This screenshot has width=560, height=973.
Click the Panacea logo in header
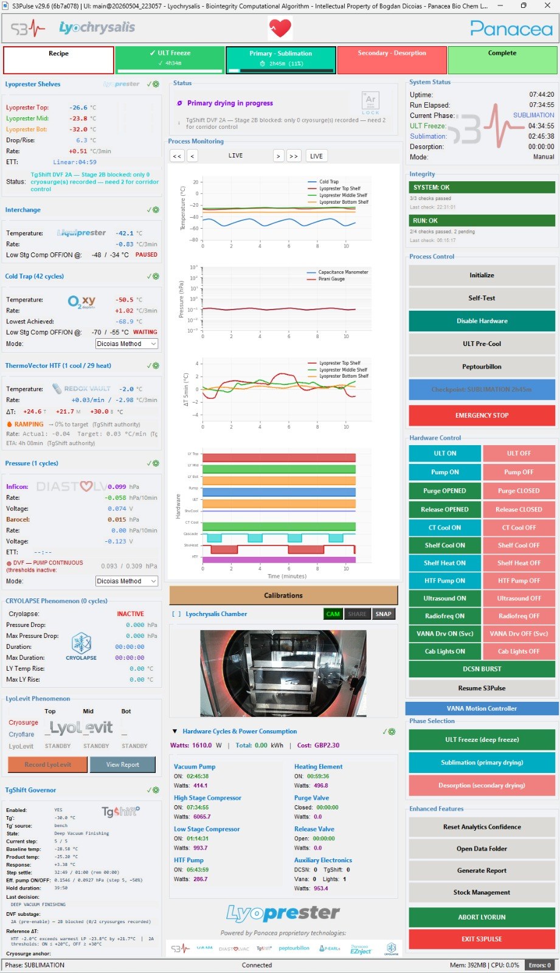tap(511, 28)
